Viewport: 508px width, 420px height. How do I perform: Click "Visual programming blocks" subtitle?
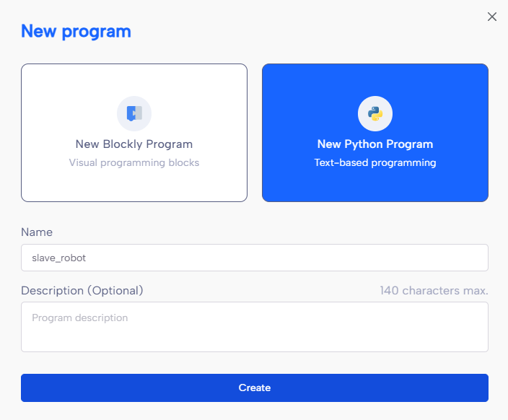134,162
